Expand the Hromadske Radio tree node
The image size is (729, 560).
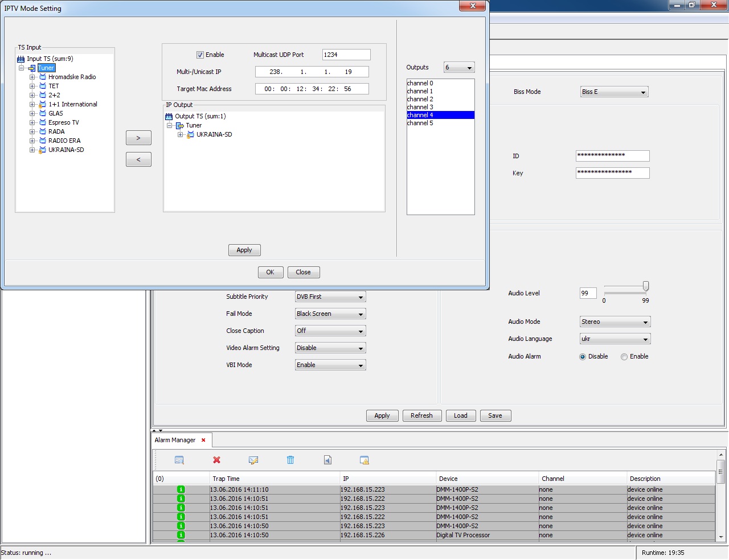[x=32, y=77]
